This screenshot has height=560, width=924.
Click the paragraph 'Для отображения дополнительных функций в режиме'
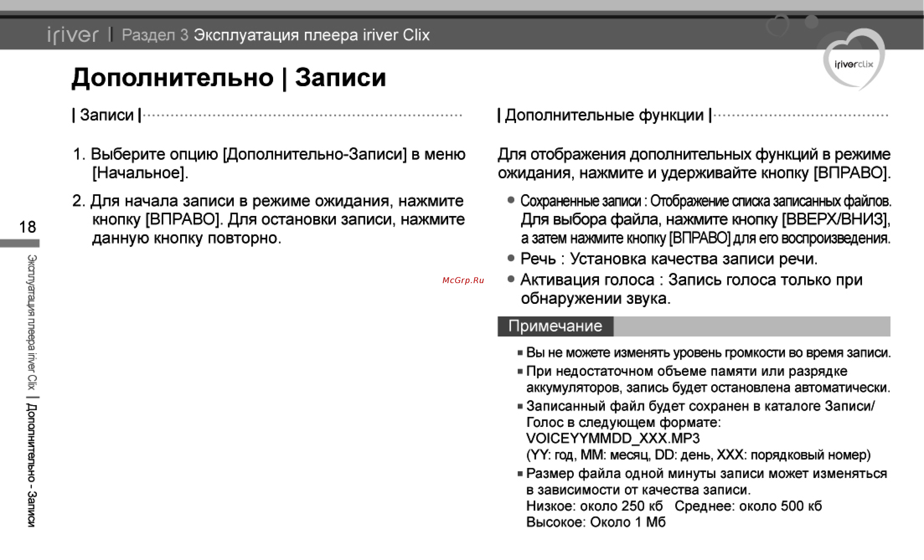coord(694,154)
